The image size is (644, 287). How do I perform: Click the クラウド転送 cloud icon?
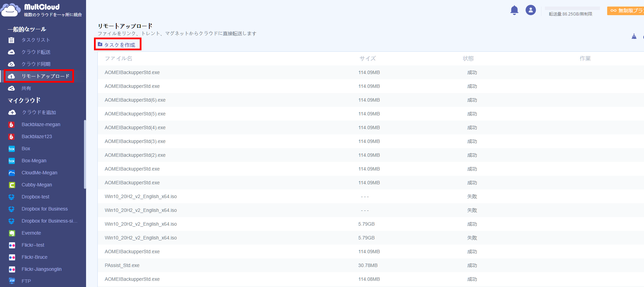pos(11,52)
